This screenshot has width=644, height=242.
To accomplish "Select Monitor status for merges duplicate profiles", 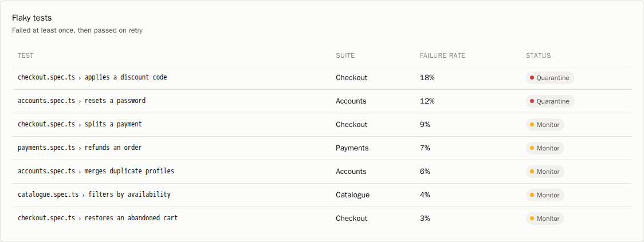I will pos(545,172).
